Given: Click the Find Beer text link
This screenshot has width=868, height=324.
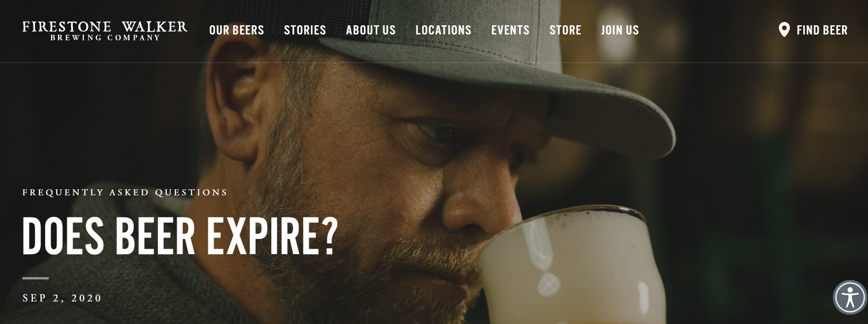Looking at the screenshot, I should pyautogui.click(x=822, y=30).
